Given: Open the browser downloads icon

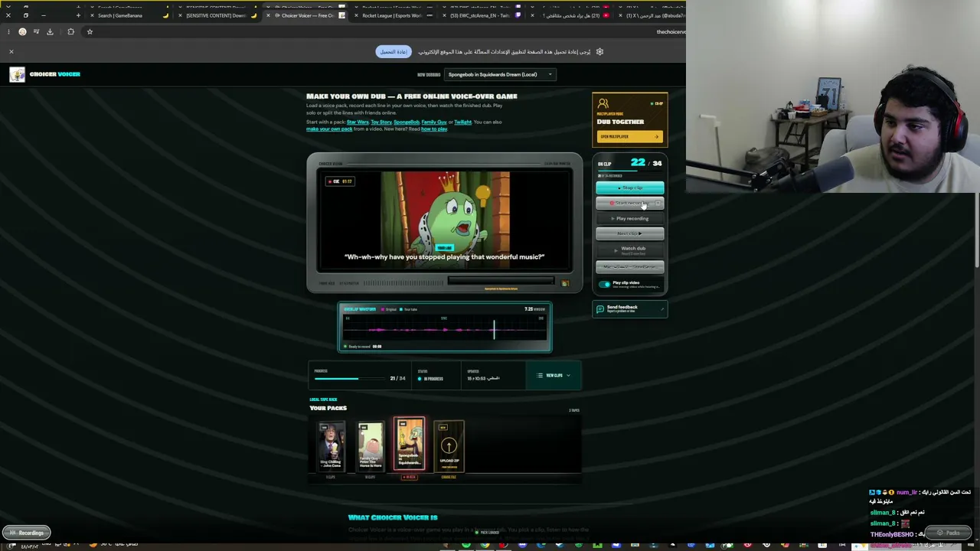Looking at the screenshot, I should coord(50,31).
